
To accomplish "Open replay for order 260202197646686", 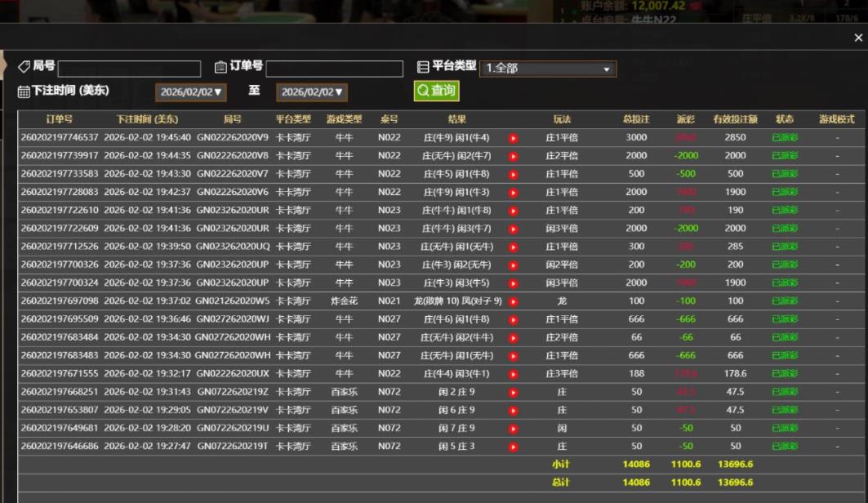I will pyautogui.click(x=513, y=447).
